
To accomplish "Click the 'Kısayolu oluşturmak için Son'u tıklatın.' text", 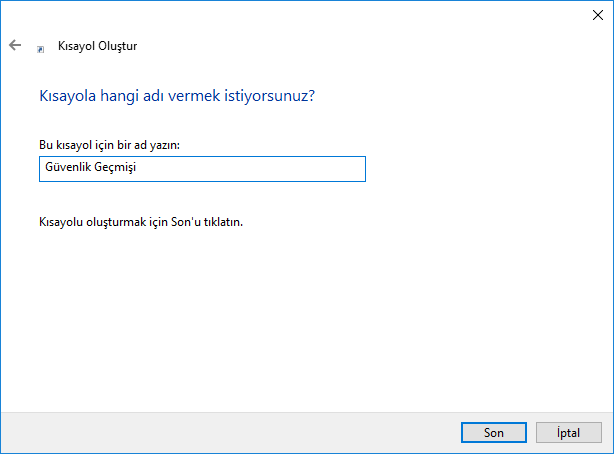I will coord(141,222).
